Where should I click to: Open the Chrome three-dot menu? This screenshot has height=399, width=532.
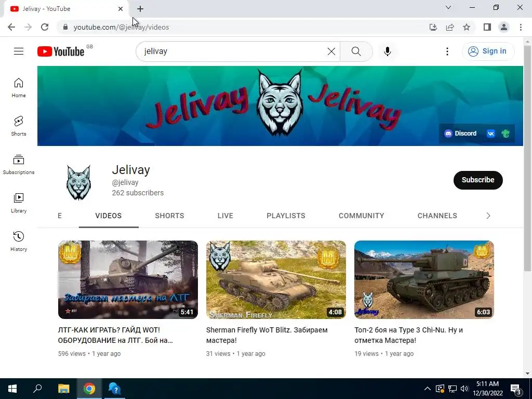coord(521,27)
